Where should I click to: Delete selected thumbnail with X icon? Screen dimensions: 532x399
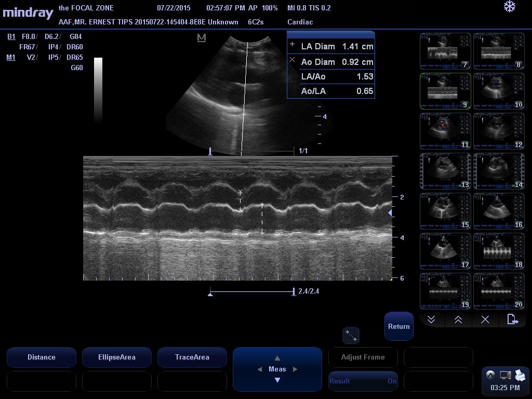[x=485, y=320]
